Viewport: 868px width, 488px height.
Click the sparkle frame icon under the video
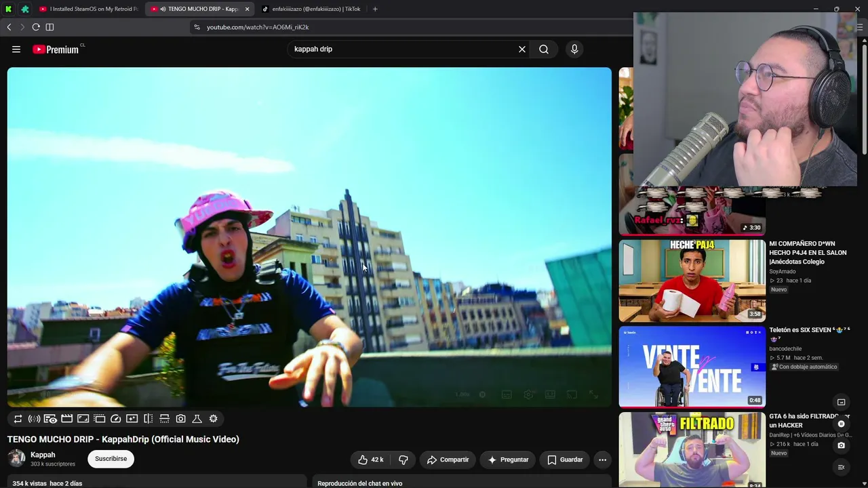(x=132, y=419)
